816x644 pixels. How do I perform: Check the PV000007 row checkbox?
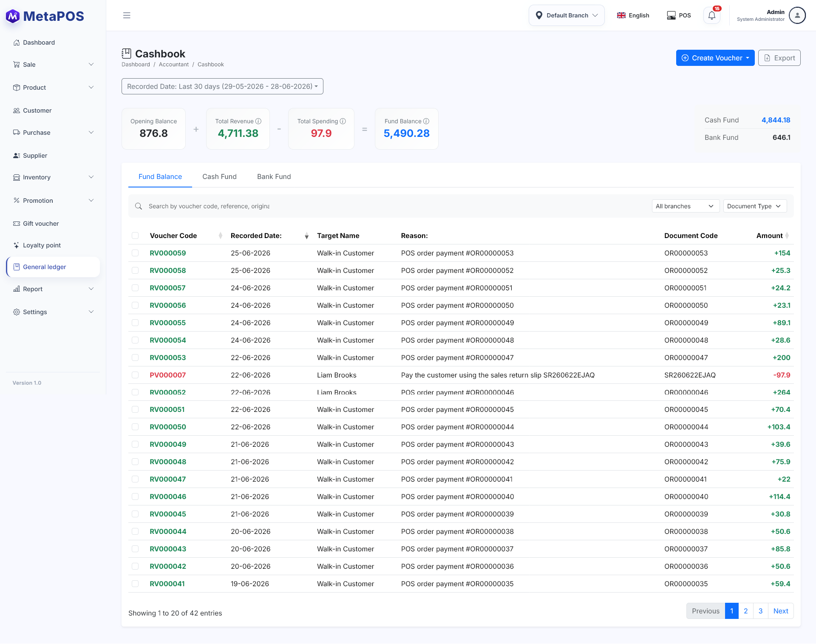[x=135, y=375]
